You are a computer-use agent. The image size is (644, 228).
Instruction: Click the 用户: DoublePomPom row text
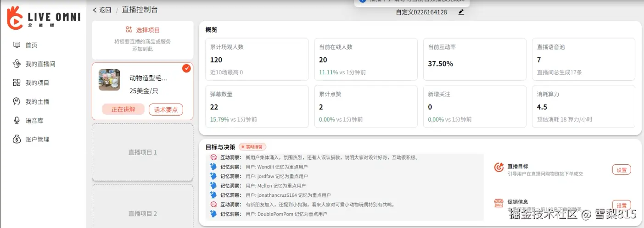(286, 214)
